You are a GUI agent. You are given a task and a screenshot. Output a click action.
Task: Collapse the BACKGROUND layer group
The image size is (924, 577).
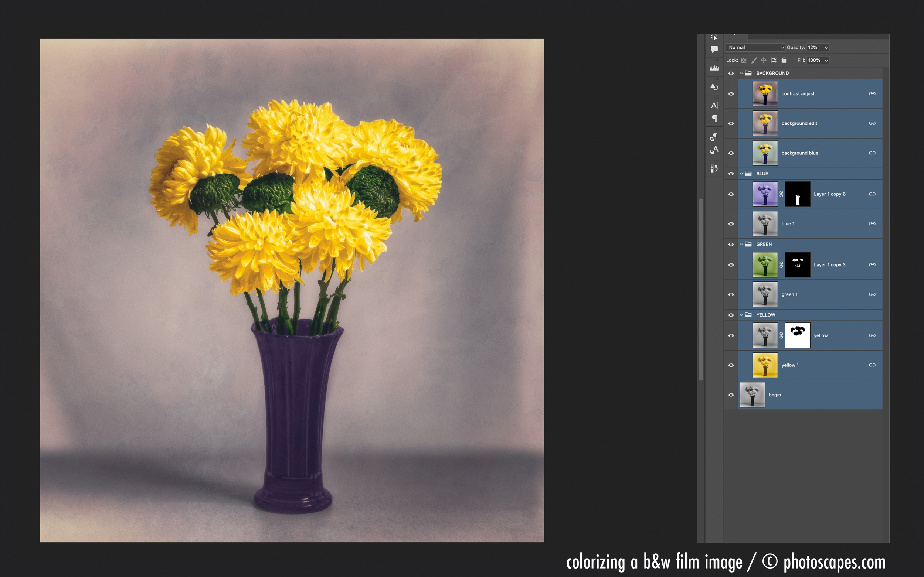(741, 73)
